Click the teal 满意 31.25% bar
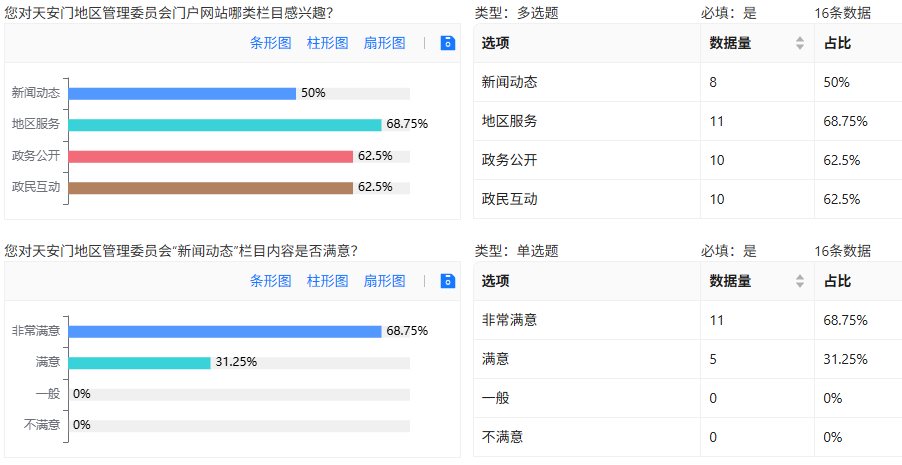The image size is (902, 465). coord(140,363)
